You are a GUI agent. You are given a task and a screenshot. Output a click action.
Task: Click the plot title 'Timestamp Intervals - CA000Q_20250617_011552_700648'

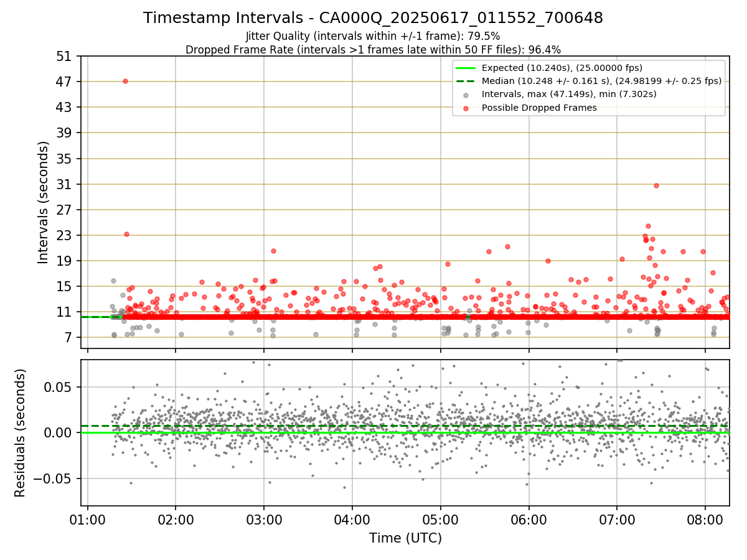point(373,18)
